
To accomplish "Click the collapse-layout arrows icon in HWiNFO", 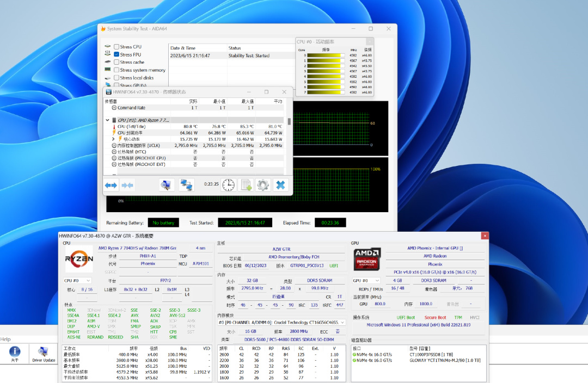I will [128, 185].
